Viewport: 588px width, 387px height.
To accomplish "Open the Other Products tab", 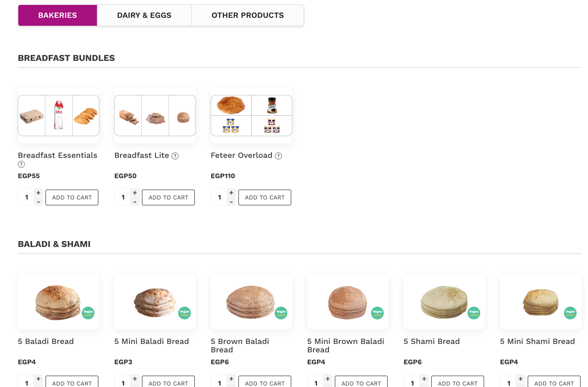I will tap(248, 15).
